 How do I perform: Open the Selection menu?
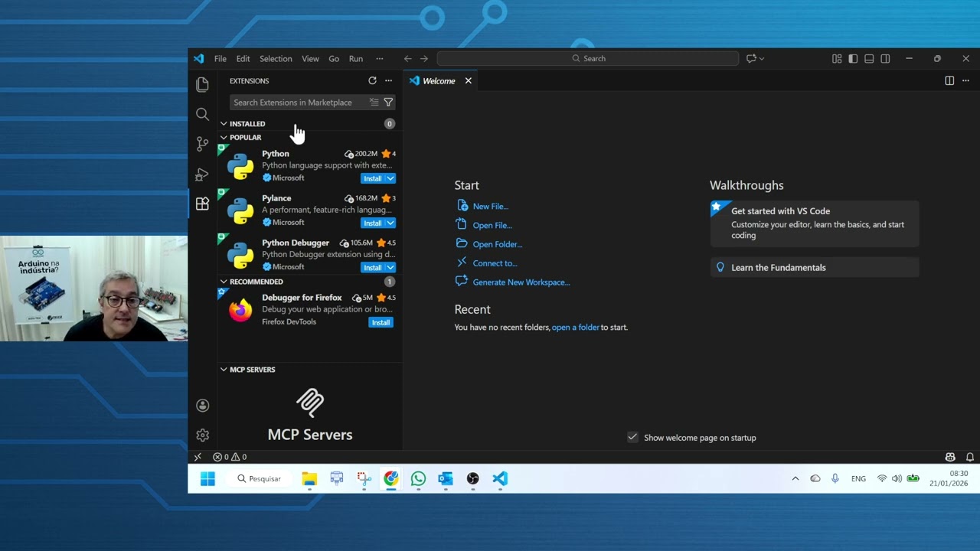276,58
